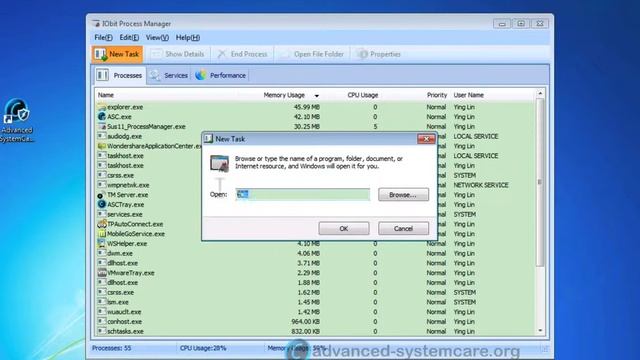This screenshot has height=360, width=640.
Task: Click the MobileGoService.exe icon
Action: pyautogui.click(x=102, y=234)
